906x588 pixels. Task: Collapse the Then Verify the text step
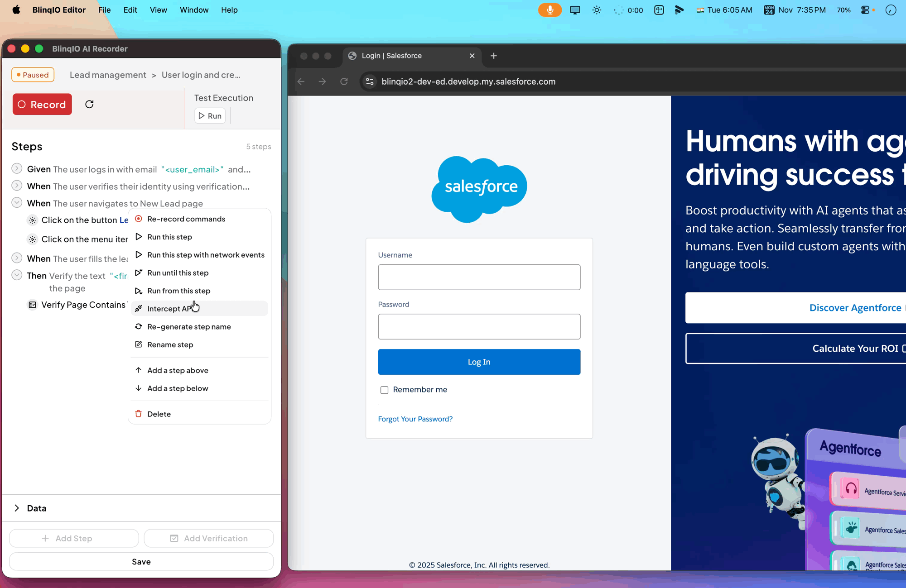[17, 275]
